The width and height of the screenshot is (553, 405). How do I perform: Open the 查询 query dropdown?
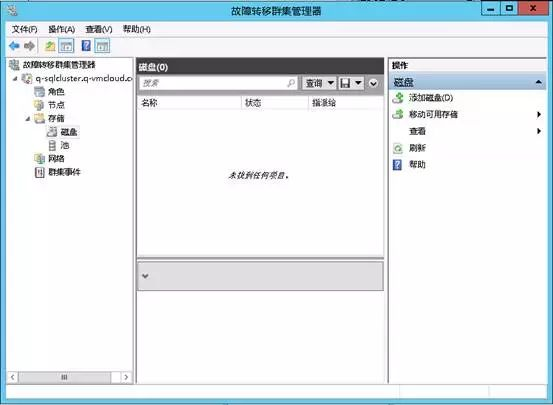pos(319,83)
